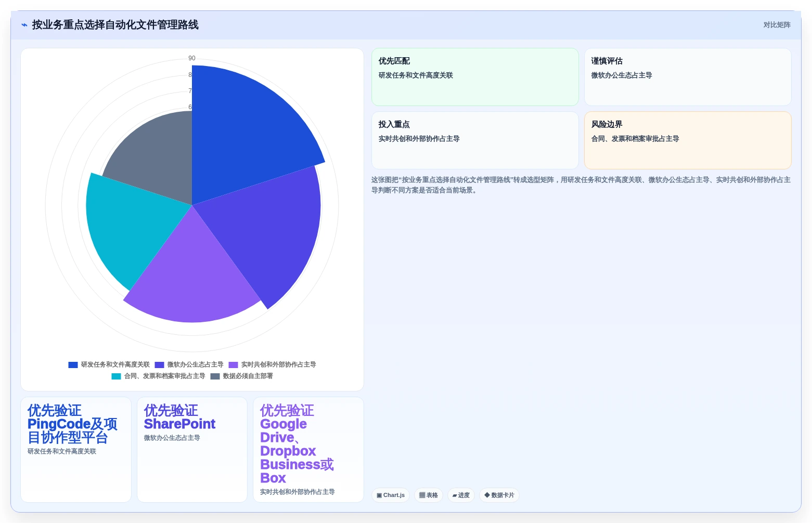Click 研发任务和文件高度关联 under PingCode card
The height and width of the screenshot is (523, 812).
coord(62,452)
